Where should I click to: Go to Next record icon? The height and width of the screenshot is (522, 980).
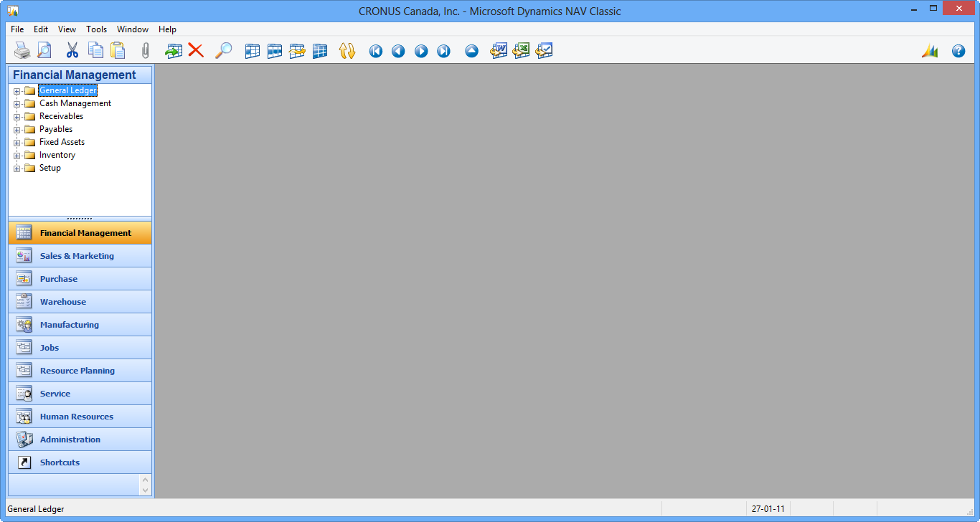click(421, 51)
